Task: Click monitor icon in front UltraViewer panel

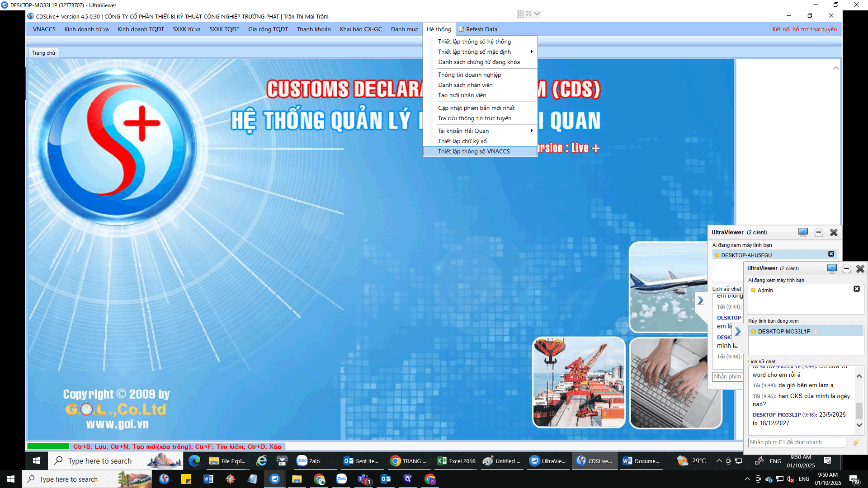Action: click(832, 268)
